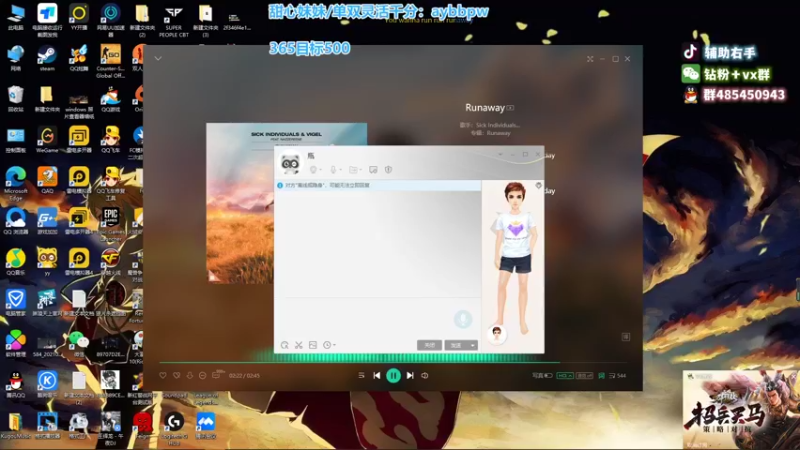
Task: Open QQ音乐 desktop shortcut
Action: click(x=15, y=262)
